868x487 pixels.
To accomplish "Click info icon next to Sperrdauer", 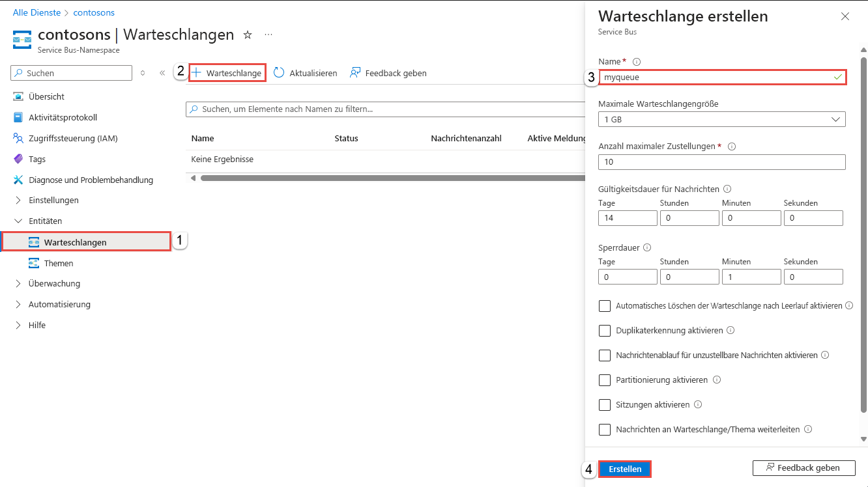I will point(646,247).
